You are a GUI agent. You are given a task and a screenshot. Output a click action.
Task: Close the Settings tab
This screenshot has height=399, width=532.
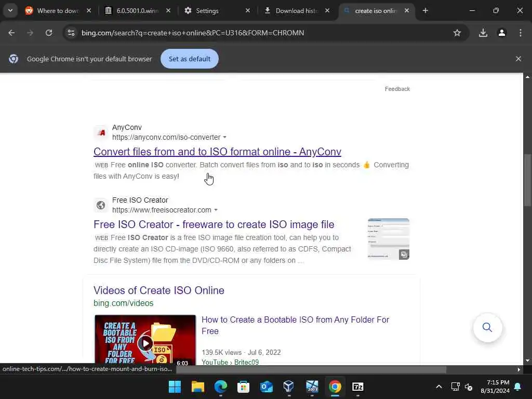(248, 11)
